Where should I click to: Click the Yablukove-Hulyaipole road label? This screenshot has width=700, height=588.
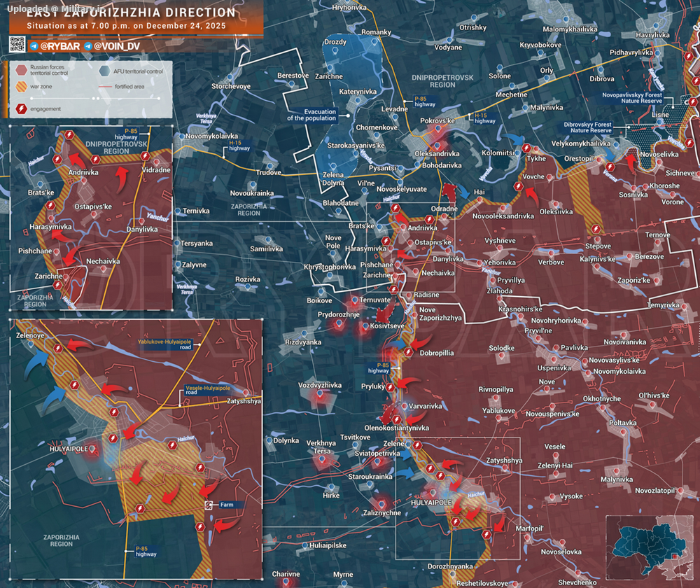(x=166, y=344)
